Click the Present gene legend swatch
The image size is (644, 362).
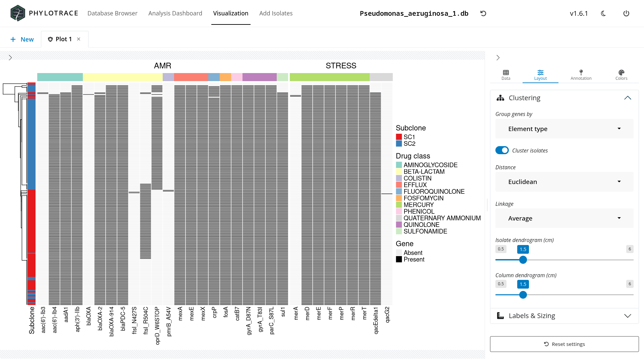(399, 259)
